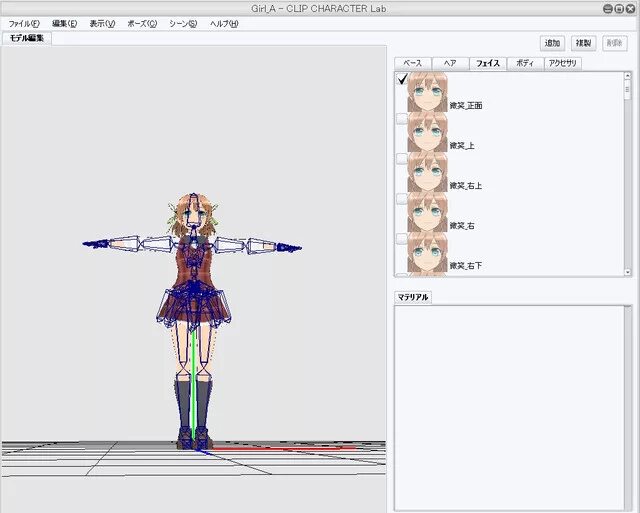
Task: Click the 微笑_右下 label text
Action: coord(466,266)
